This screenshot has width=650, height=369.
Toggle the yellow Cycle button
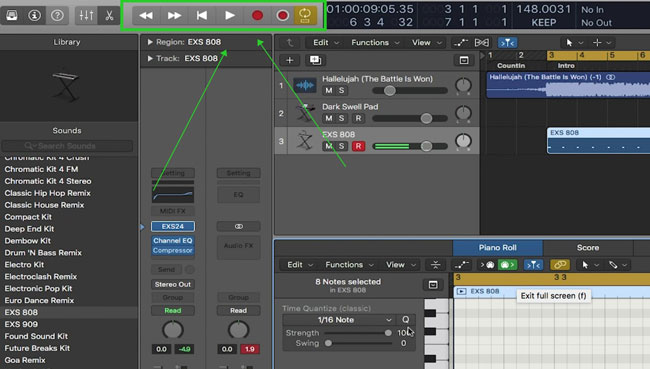point(305,15)
